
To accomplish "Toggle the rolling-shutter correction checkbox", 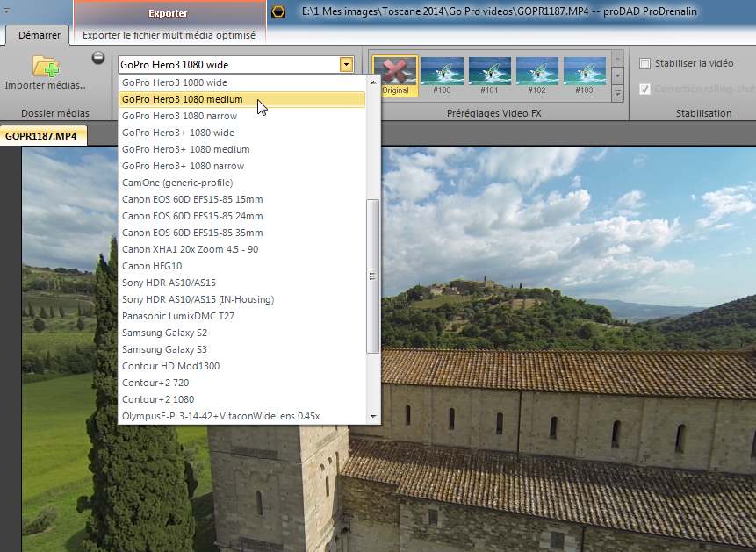I will [x=645, y=89].
